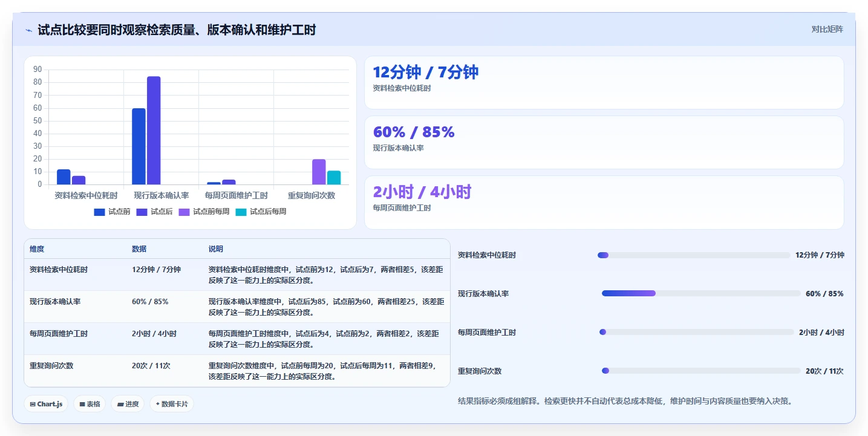This screenshot has width=868, height=436.
Task: Click the 60-value 试点前 bar in 现行版本确认率
Action: [139, 146]
